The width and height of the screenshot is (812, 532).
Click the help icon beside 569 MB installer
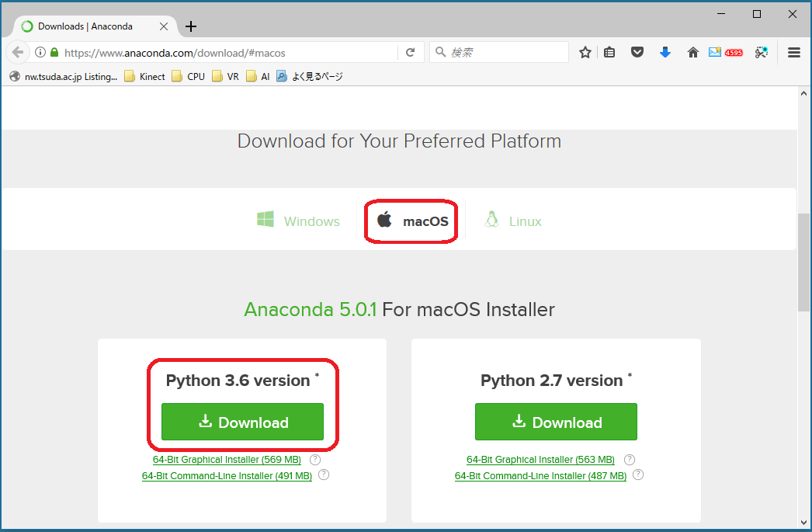[x=315, y=460]
